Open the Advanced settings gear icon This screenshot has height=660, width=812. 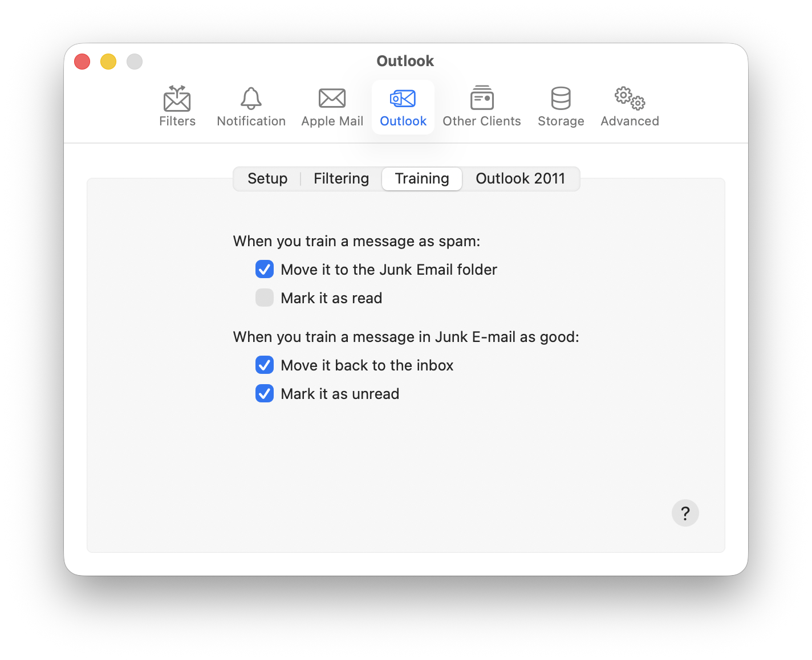(629, 99)
